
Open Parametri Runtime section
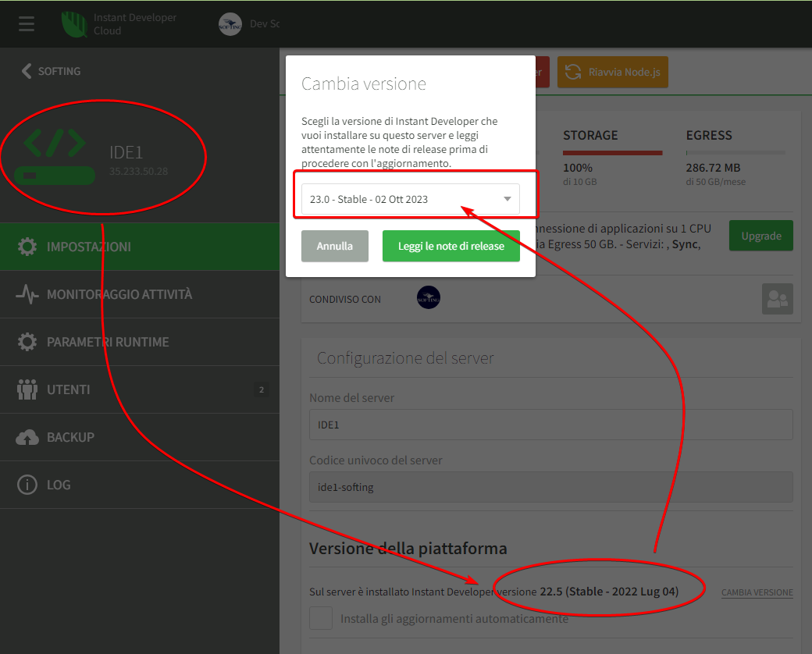click(108, 342)
